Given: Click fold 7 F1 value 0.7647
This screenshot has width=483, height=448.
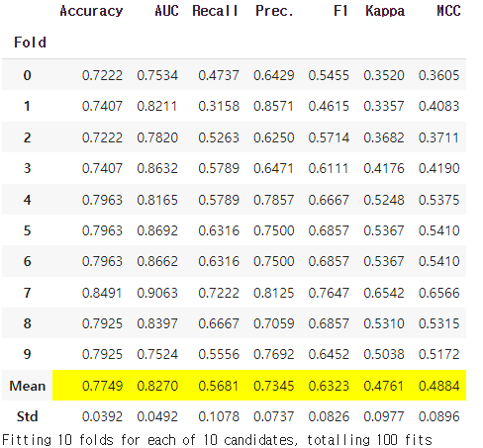Looking at the screenshot, I should pos(329,293).
